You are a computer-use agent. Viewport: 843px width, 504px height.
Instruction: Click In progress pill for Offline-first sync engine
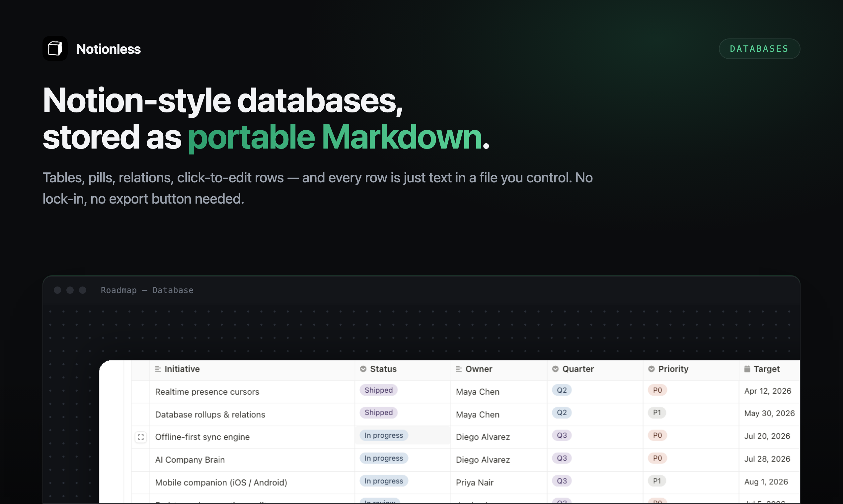tap(384, 435)
